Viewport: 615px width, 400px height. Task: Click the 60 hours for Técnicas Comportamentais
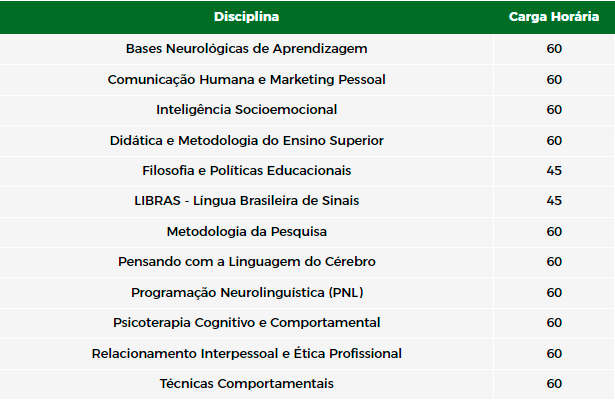(x=554, y=384)
